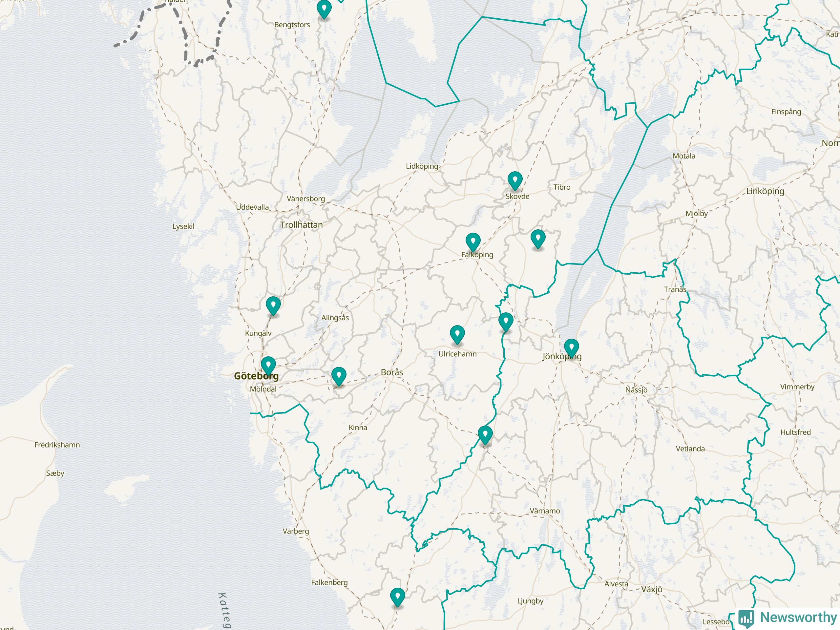Click the Värnamo town label
The height and width of the screenshot is (630, 840).
click(x=545, y=511)
